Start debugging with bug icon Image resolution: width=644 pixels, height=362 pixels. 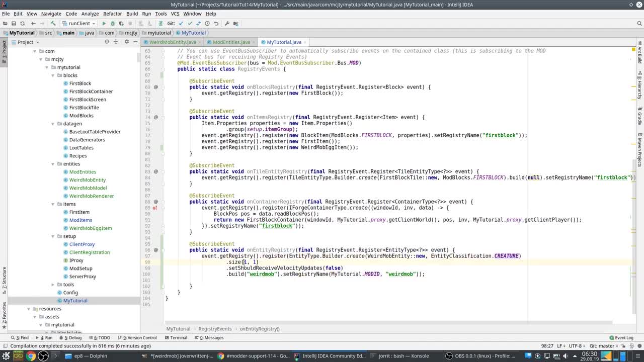tap(113, 24)
